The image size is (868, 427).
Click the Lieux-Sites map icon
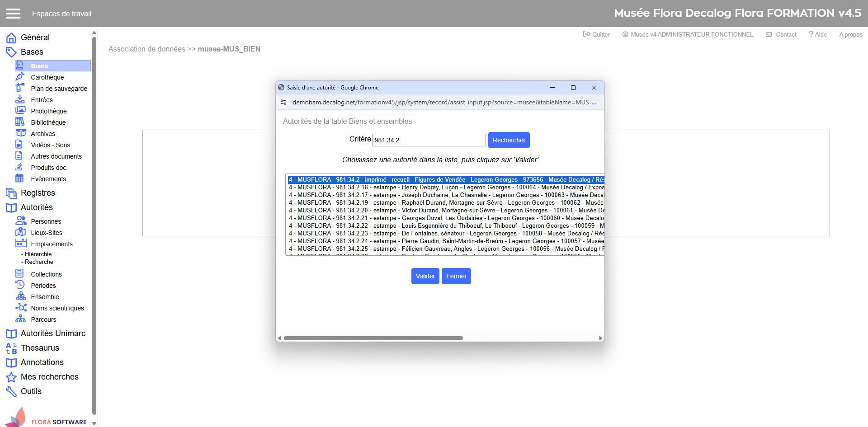(21, 232)
